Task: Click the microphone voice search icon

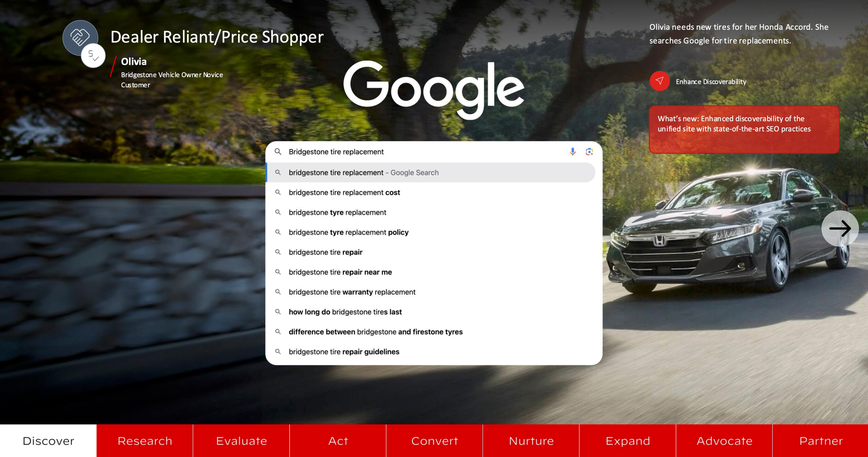Action: [x=573, y=152]
